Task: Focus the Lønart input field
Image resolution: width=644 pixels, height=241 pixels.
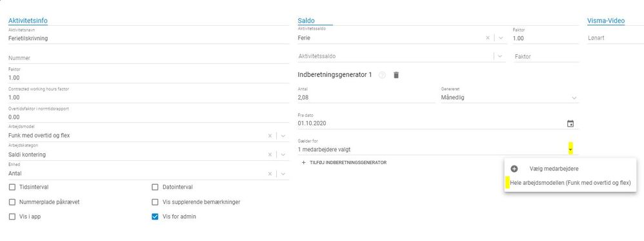Action: click(x=615, y=38)
